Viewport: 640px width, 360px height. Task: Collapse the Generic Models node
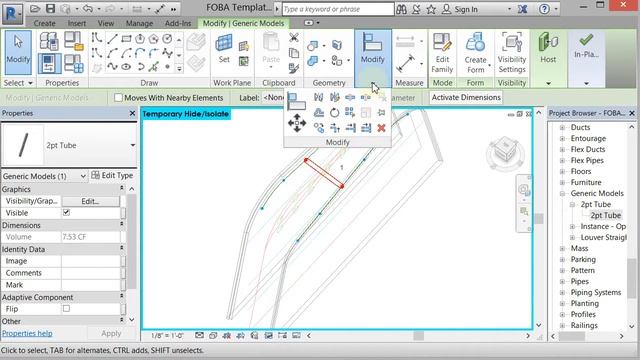coord(562,193)
